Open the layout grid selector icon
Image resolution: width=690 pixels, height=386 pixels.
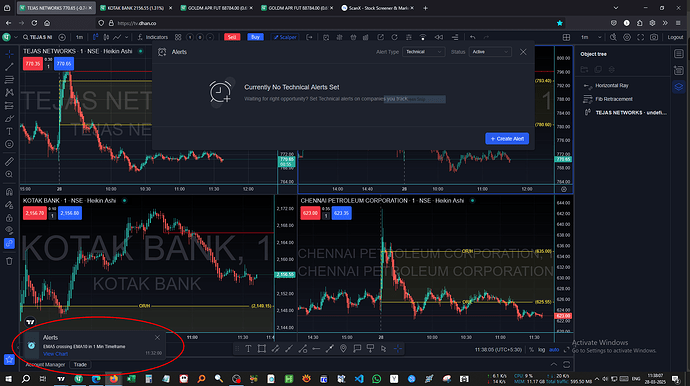(x=566, y=37)
